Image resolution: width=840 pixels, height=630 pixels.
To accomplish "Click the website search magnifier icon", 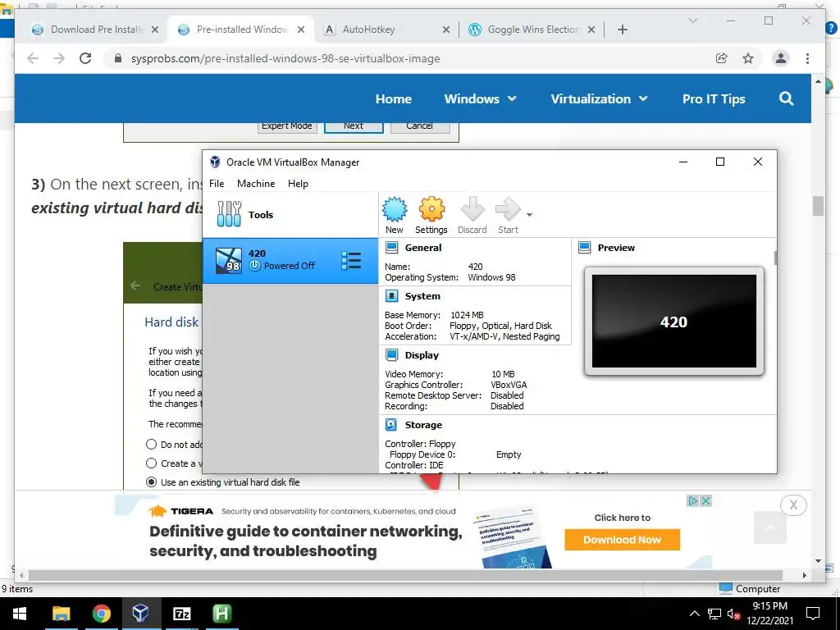I will [x=786, y=98].
